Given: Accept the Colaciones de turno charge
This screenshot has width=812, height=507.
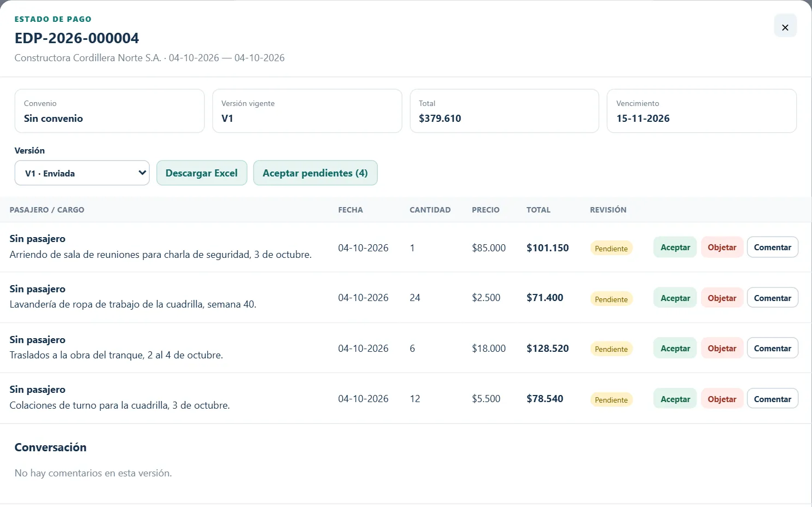Looking at the screenshot, I should tap(675, 399).
